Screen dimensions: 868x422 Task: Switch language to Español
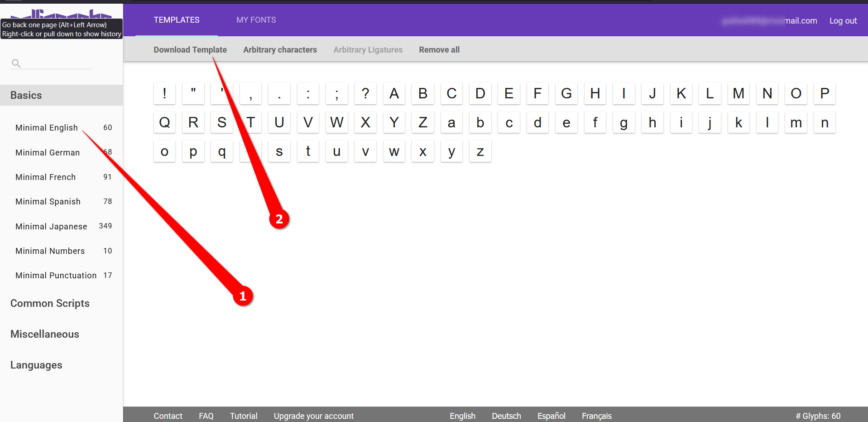point(551,416)
